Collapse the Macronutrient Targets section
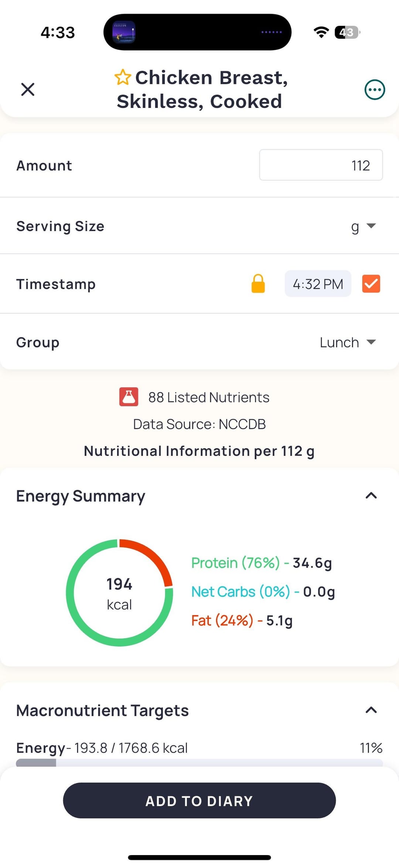 click(x=371, y=710)
